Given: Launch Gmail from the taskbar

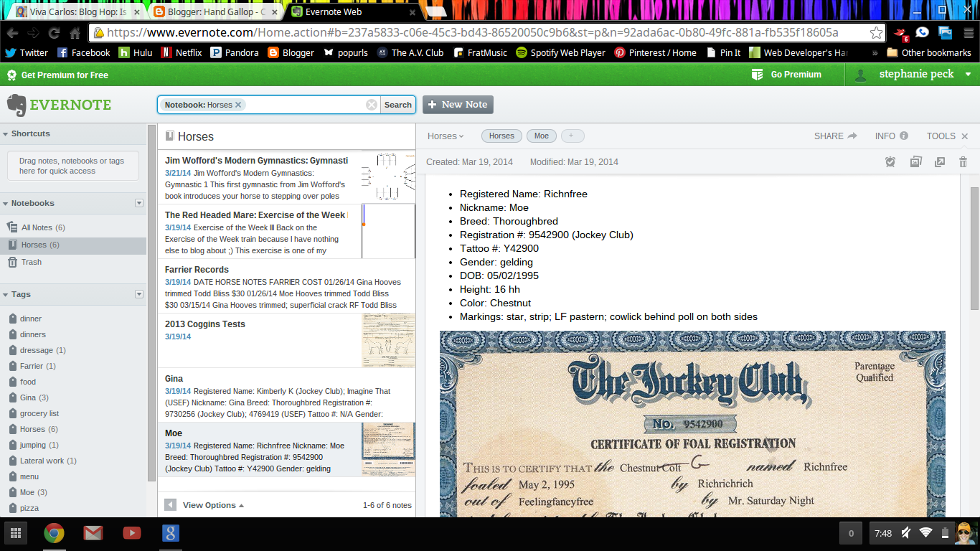Looking at the screenshot, I should 93,533.
